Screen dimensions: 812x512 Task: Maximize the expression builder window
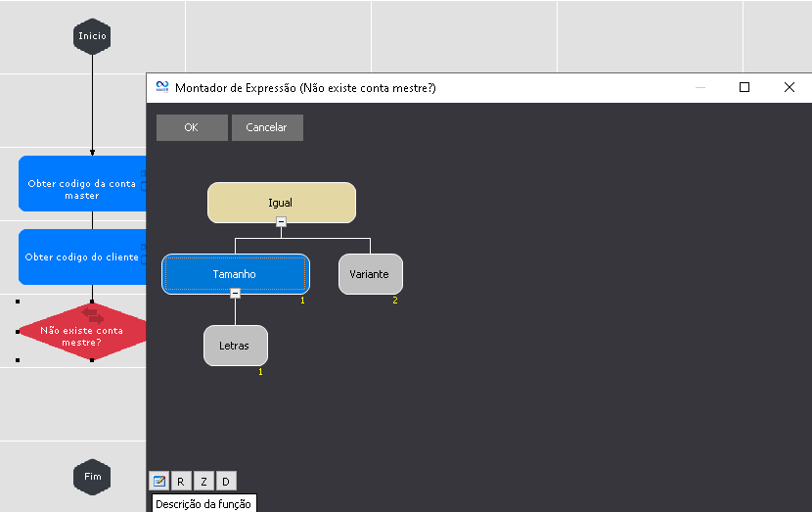(744, 87)
